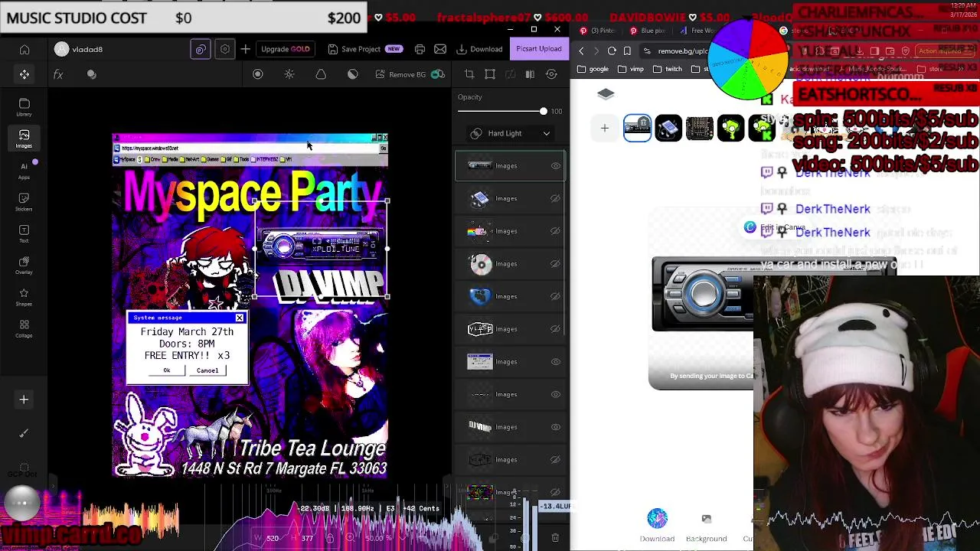The height and width of the screenshot is (551, 980).
Task: Open the vimp bookmarks folder
Action: tap(631, 69)
